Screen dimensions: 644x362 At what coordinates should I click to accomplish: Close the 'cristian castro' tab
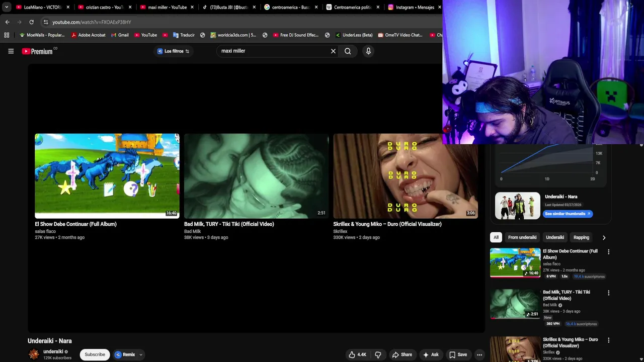[130, 7]
